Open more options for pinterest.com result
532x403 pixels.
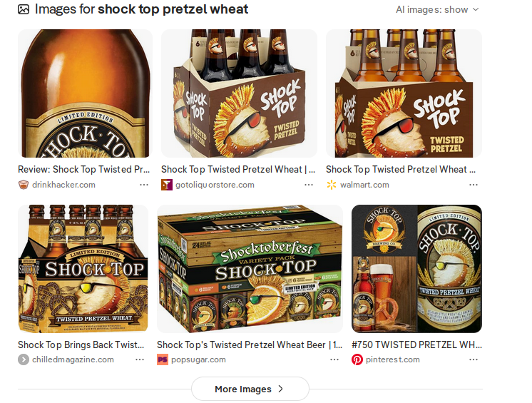pos(474,359)
